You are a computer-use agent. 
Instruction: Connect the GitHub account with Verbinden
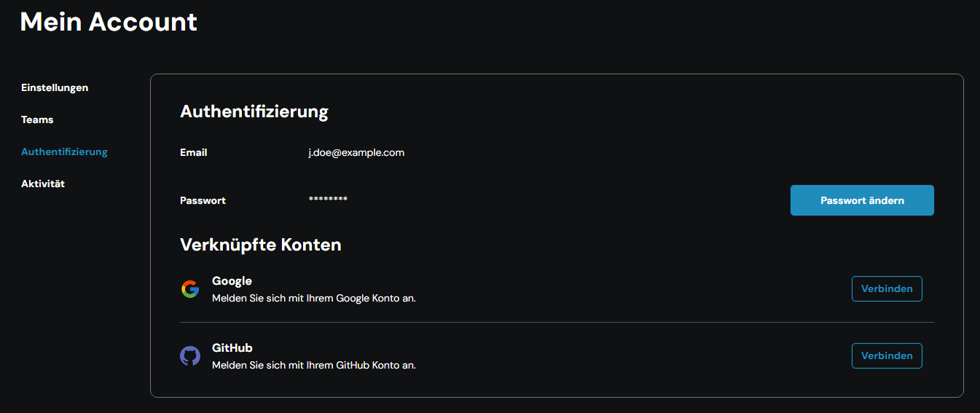pos(887,355)
